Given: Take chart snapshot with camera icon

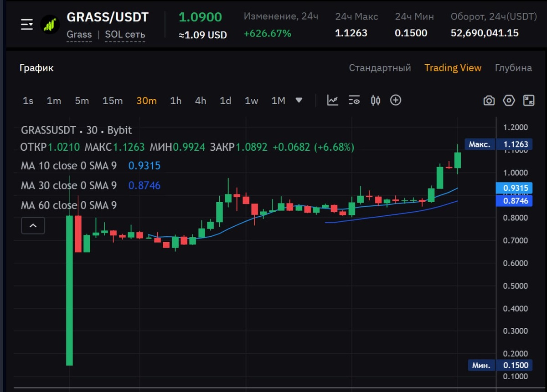Looking at the screenshot, I should pyautogui.click(x=489, y=101).
